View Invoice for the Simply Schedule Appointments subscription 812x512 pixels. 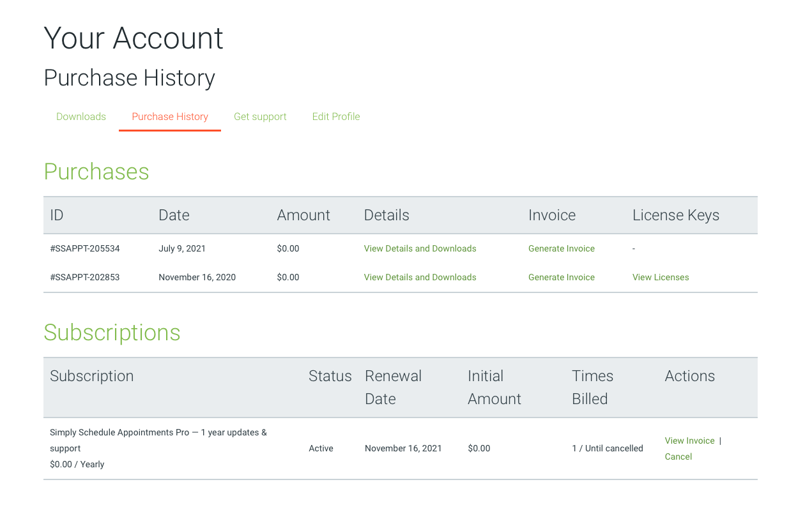(x=689, y=440)
